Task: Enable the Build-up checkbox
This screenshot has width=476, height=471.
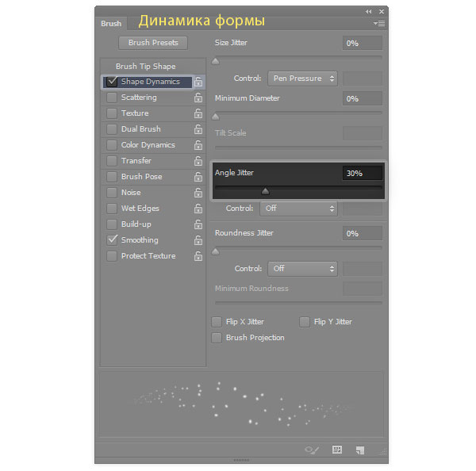Action: pos(112,224)
